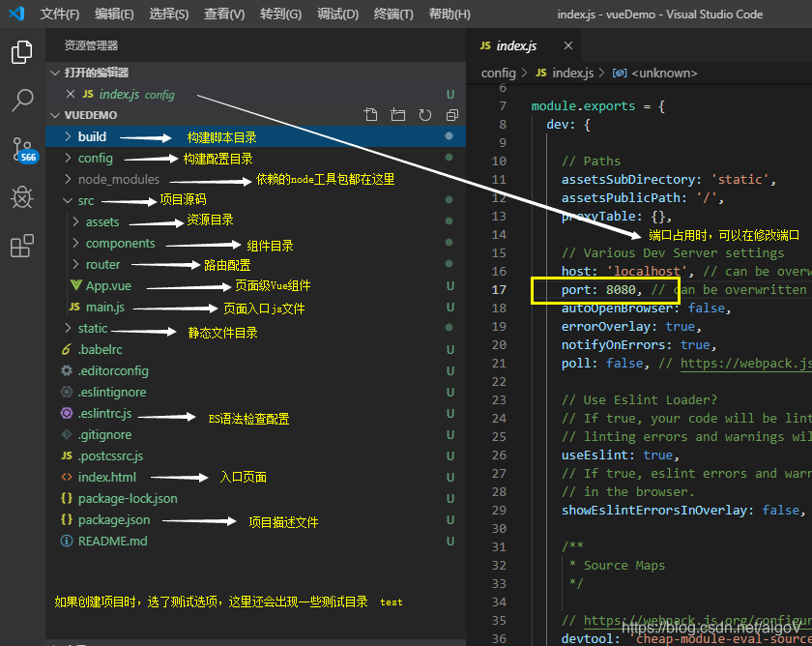Click the 资源管理器 panel title

pos(91,45)
